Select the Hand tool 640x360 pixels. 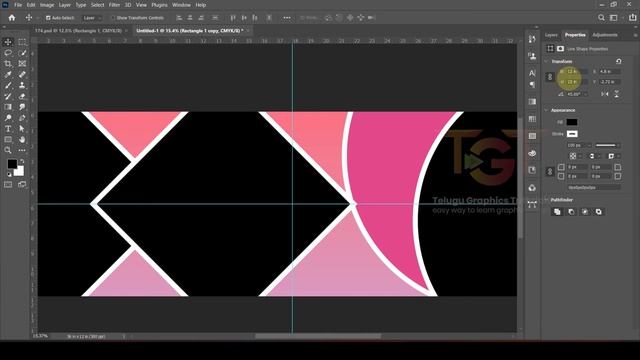pyautogui.click(x=22, y=140)
